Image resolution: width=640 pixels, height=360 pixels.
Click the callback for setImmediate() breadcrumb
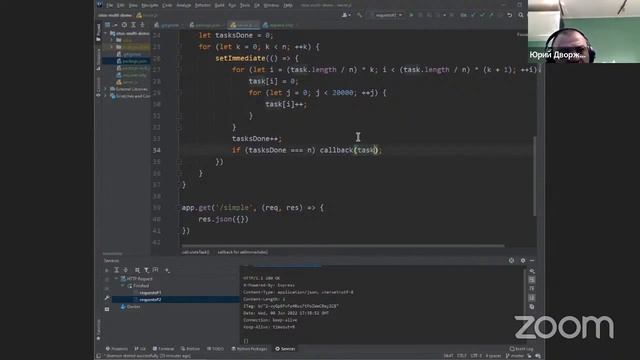pos(242,252)
